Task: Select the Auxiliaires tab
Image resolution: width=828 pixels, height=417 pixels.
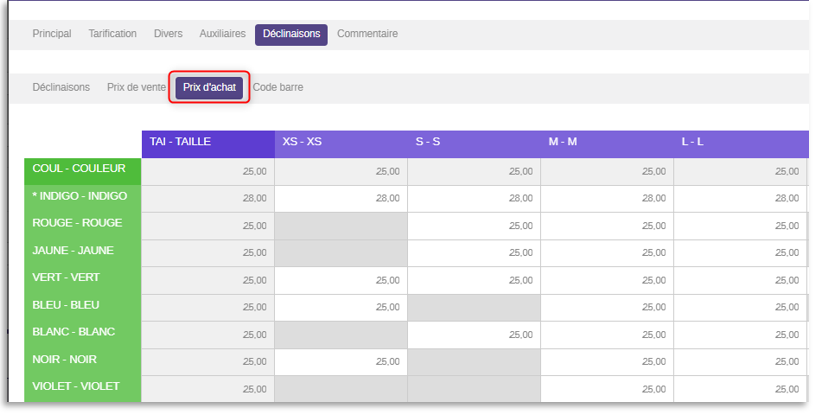Action: click(x=222, y=34)
